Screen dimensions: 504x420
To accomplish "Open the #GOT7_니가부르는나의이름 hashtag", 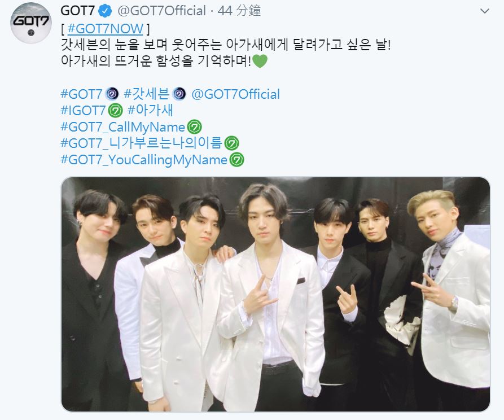I will pos(142,143).
